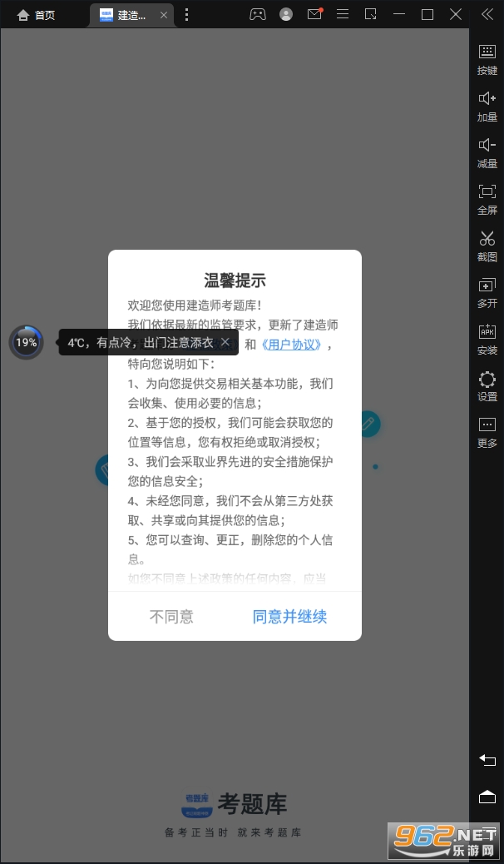This screenshot has width=504, height=864.
Task: Open the mail notifications icon
Action: tap(314, 14)
